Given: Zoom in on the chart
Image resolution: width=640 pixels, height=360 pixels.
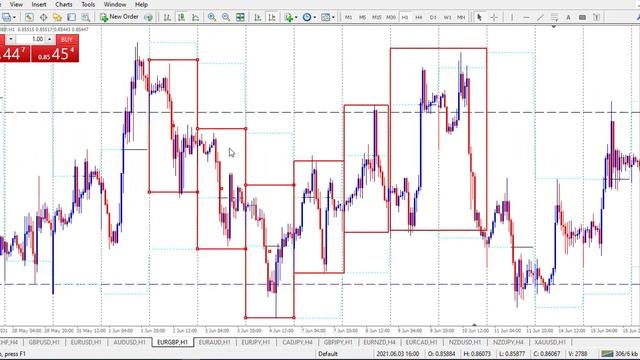Looking at the screenshot, I should tap(211, 17).
